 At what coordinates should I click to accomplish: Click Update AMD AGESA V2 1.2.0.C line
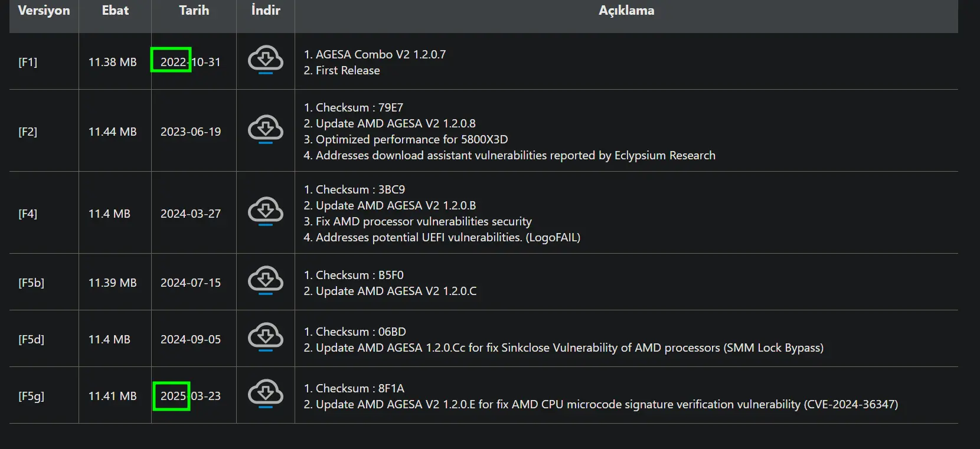390,291
